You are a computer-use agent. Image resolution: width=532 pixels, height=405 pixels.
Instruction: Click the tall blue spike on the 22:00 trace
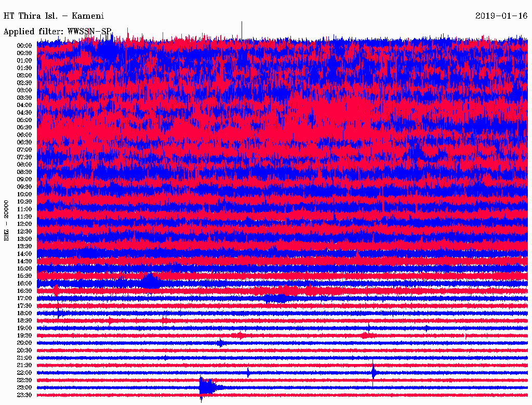[374, 372]
